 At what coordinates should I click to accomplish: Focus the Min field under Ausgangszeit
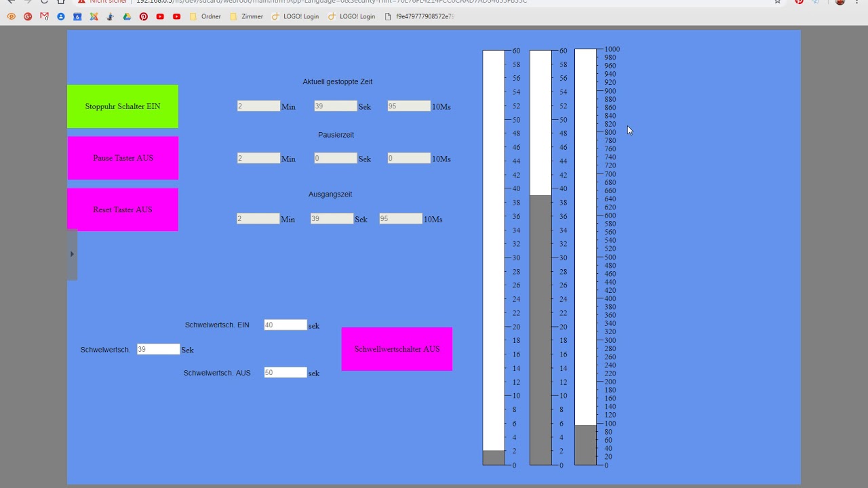pos(258,218)
